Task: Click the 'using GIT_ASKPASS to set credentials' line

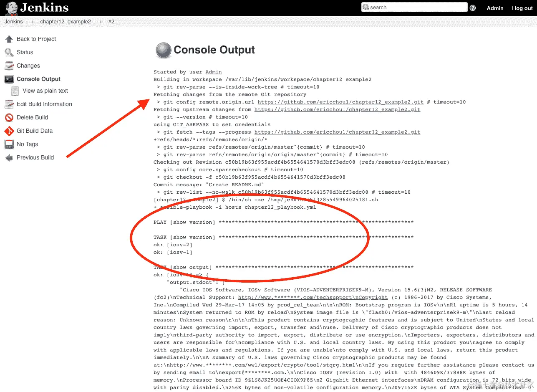Action: pos(212,124)
